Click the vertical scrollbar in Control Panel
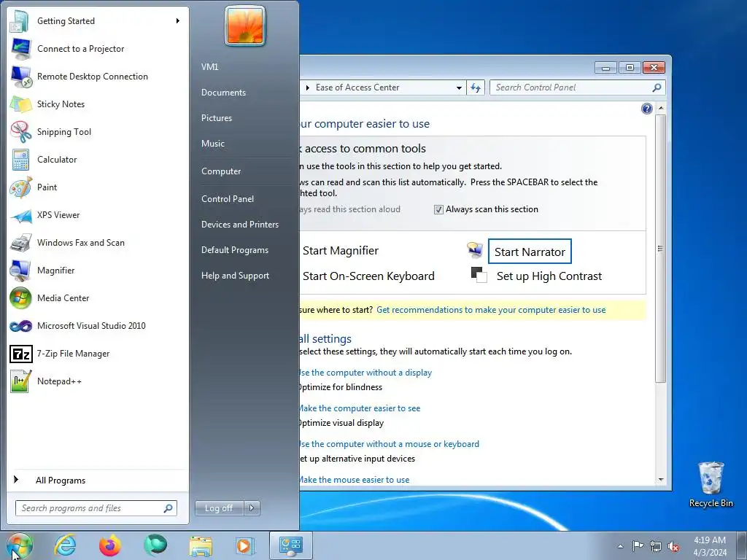Screen dimensions: 747x560 point(660,249)
